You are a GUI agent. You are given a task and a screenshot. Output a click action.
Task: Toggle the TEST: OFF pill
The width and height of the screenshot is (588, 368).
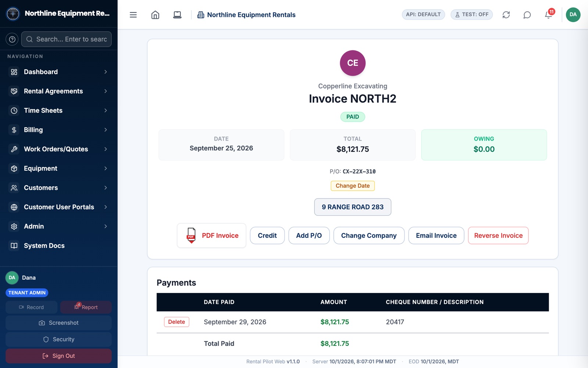[472, 14]
